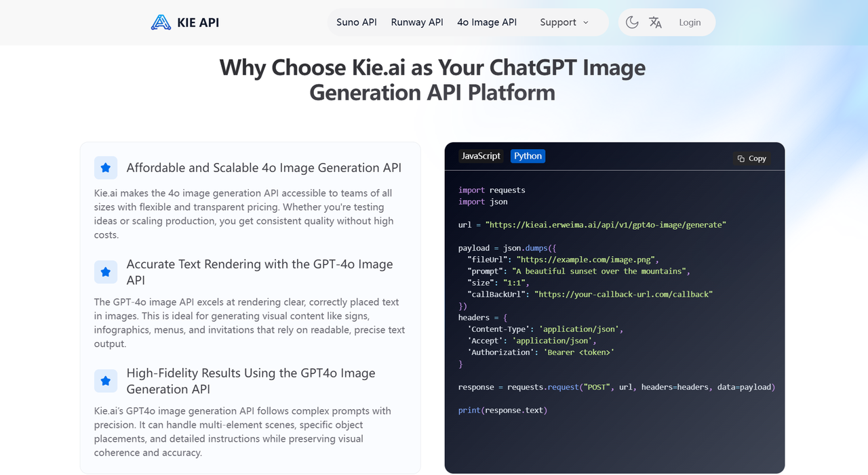Click paragraph about multi-element scenes

pos(243,432)
